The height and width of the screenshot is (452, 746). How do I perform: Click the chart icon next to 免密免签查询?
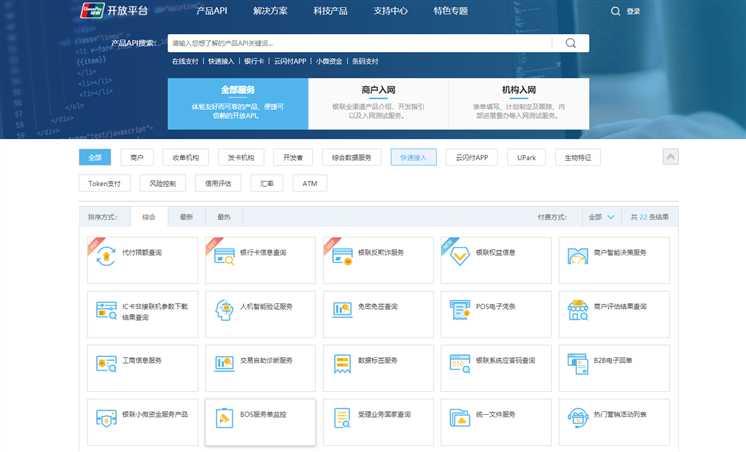342,310
